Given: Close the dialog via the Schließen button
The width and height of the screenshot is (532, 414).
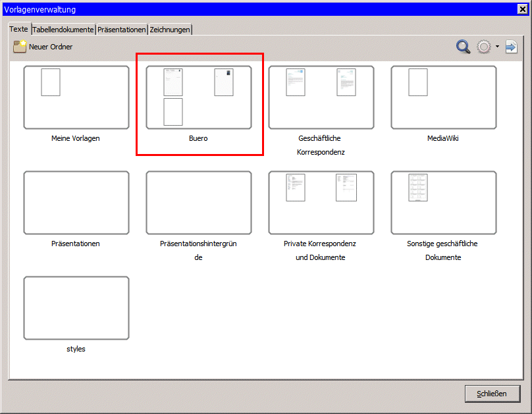Looking at the screenshot, I should pos(492,393).
